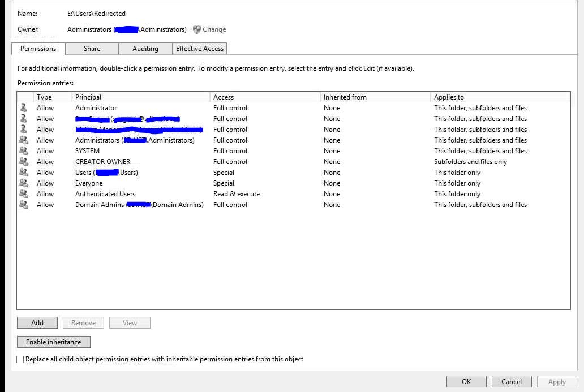Select the Permissions tab

(37, 49)
